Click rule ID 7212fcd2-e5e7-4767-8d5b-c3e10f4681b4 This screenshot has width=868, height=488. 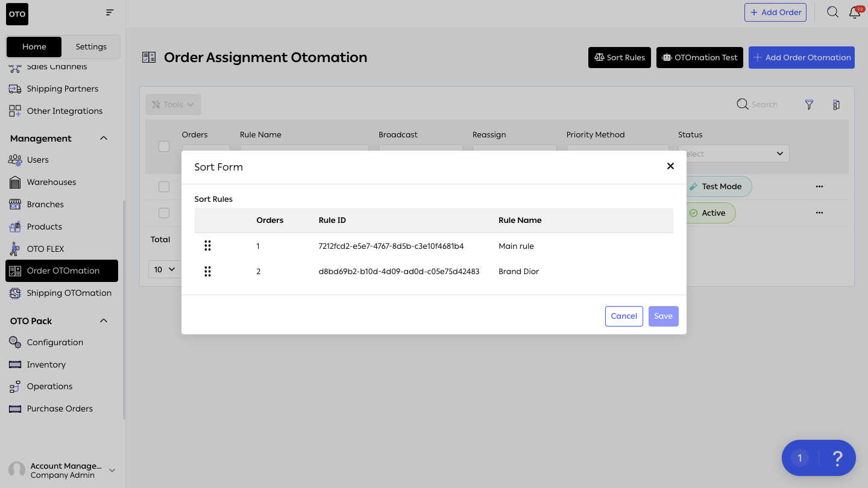pos(391,246)
